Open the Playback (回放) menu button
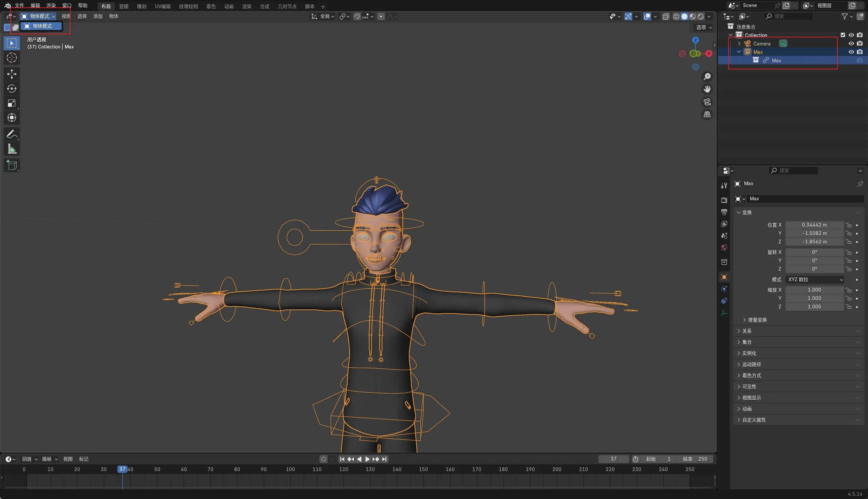868x499 pixels. tap(30, 459)
